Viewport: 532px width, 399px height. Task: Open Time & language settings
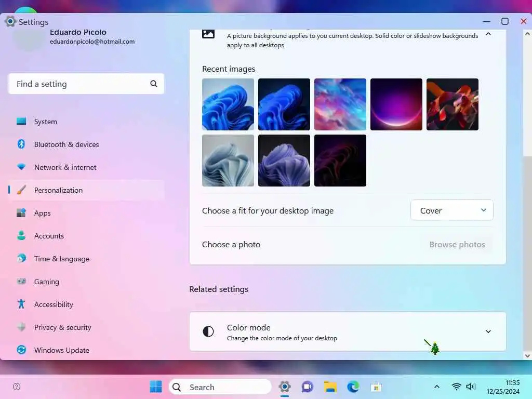click(x=86, y=259)
